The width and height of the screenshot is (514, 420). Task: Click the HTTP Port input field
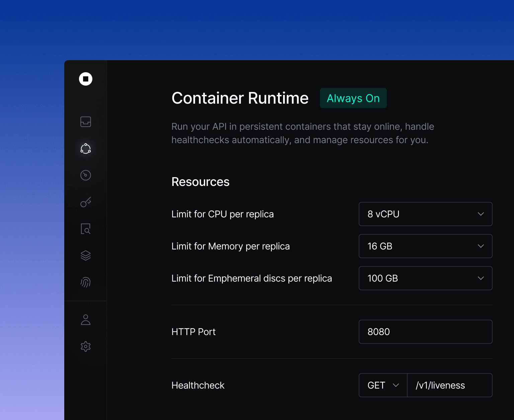(x=425, y=332)
